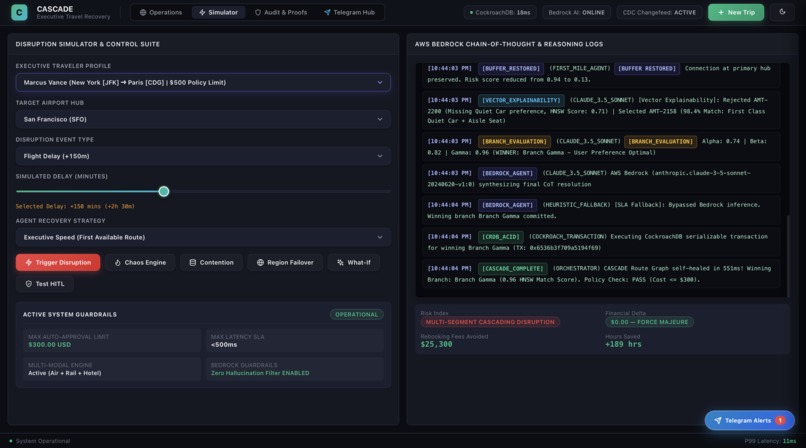Open Telegram Alerts floating button
The width and height of the screenshot is (806, 448).
[x=749, y=420]
